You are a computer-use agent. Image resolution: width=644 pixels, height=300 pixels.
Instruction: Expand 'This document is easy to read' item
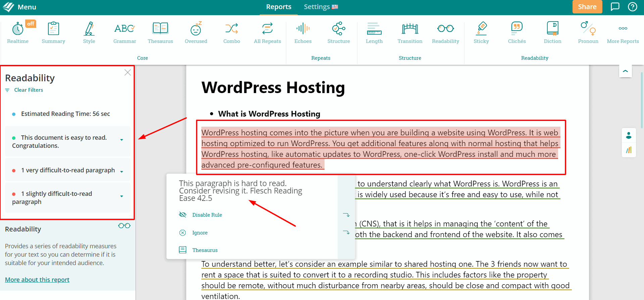(x=121, y=140)
